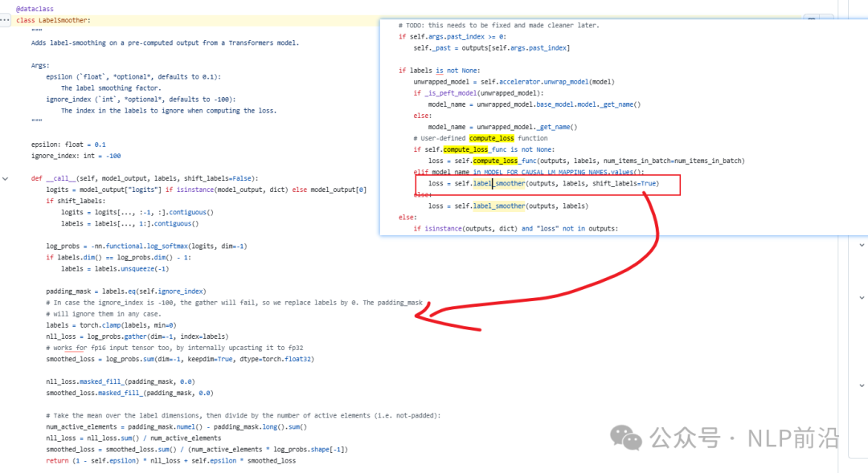Click the 'def __call__' signature line
The width and height of the screenshot is (868, 473).
coord(145,178)
